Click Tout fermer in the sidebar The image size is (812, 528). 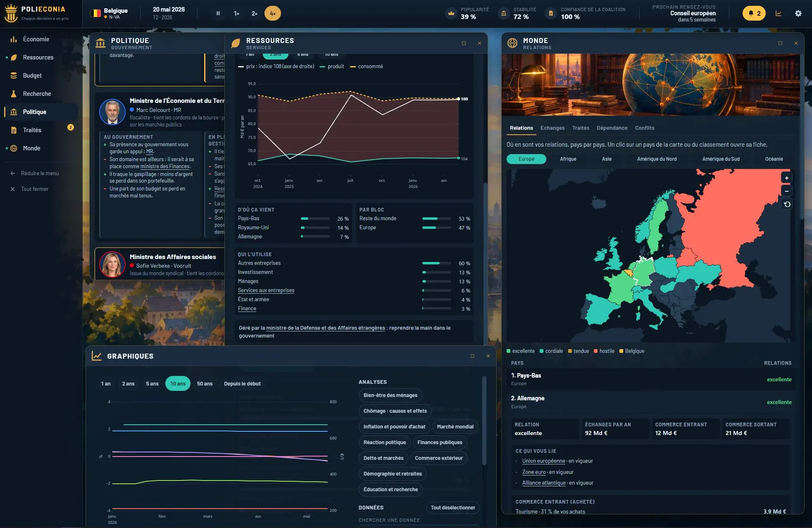[35, 189]
